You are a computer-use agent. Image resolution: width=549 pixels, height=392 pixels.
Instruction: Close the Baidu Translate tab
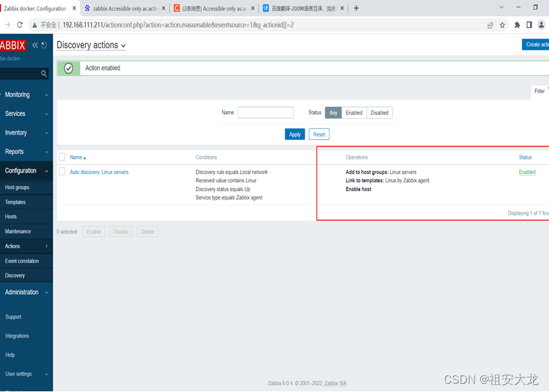tap(342, 8)
